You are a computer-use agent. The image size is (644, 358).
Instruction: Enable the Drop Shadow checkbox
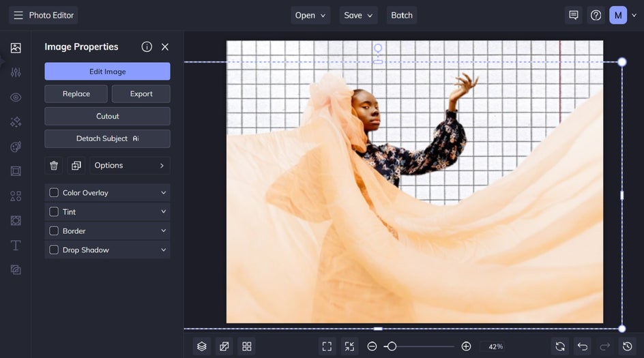tap(54, 250)
